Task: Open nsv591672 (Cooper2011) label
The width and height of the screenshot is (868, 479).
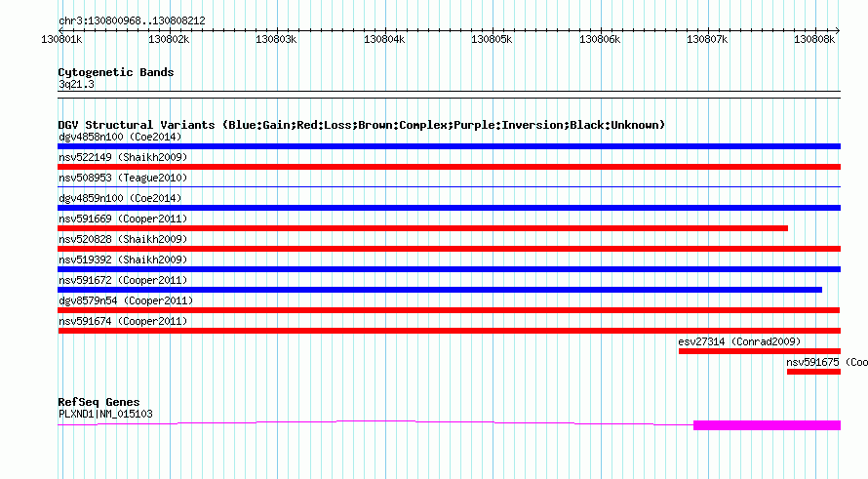Action: [123, 280]
